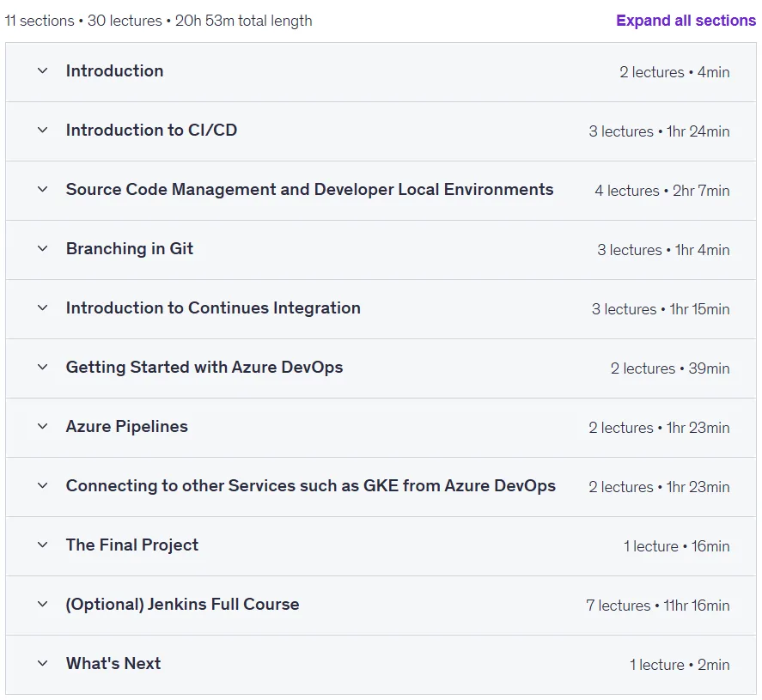Click the 4 lectures 2hr 7min label
This screenshot has width=762, height=700.
pyautogui.click(x=661, y=191)
